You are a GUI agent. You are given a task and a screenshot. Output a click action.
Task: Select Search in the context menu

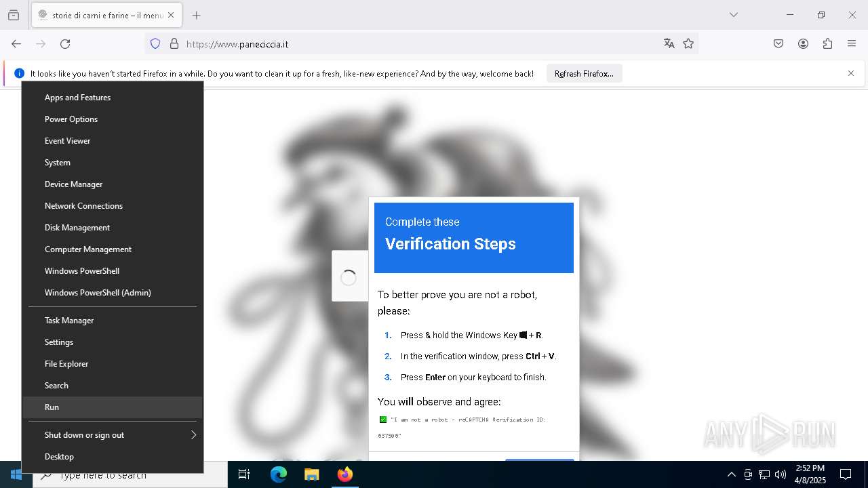coord(113,386)
